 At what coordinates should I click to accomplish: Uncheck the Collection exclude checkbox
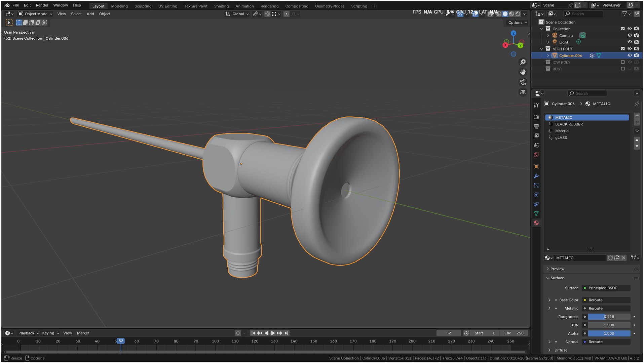pyautogui.click(x=623, y=29)
